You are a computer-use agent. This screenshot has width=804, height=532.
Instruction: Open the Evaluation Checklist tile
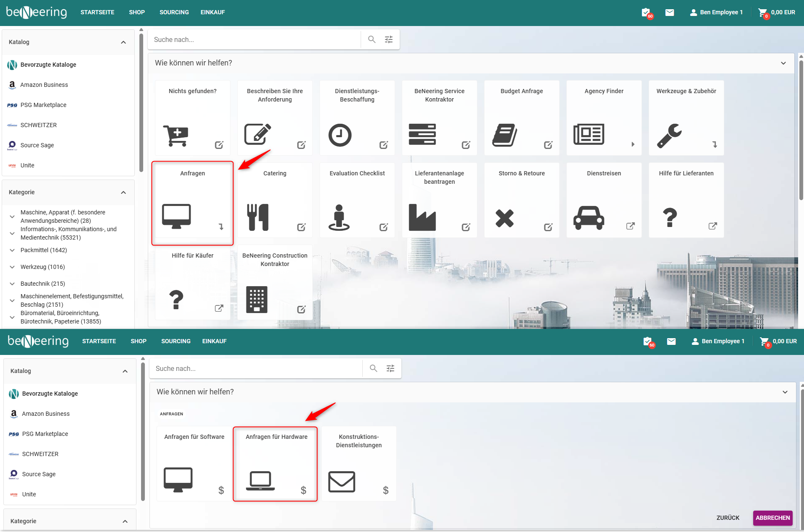[x=357, y=200]
